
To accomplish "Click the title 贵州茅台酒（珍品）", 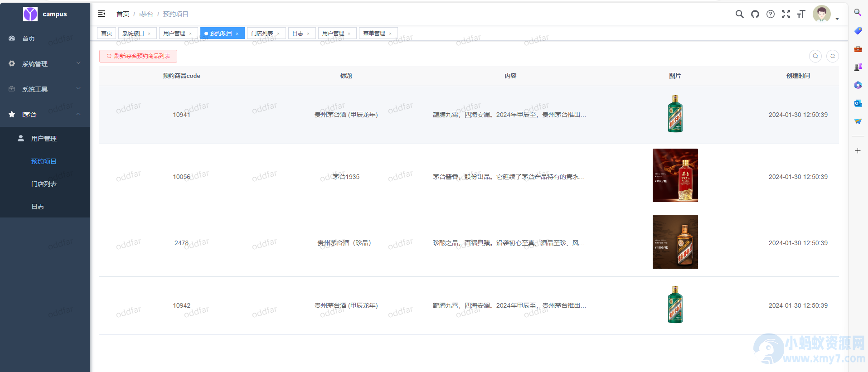I will [x=345, y=243].
